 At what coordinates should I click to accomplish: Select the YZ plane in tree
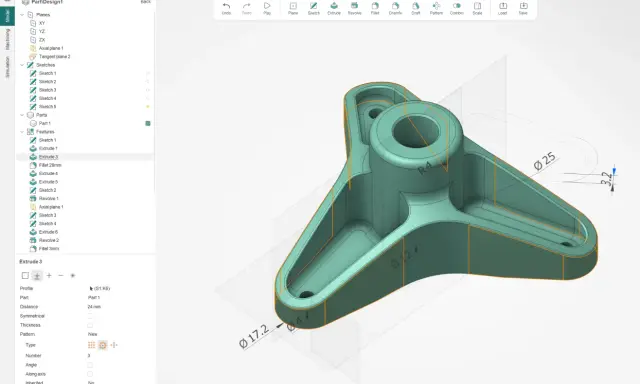tap(42, 31)
